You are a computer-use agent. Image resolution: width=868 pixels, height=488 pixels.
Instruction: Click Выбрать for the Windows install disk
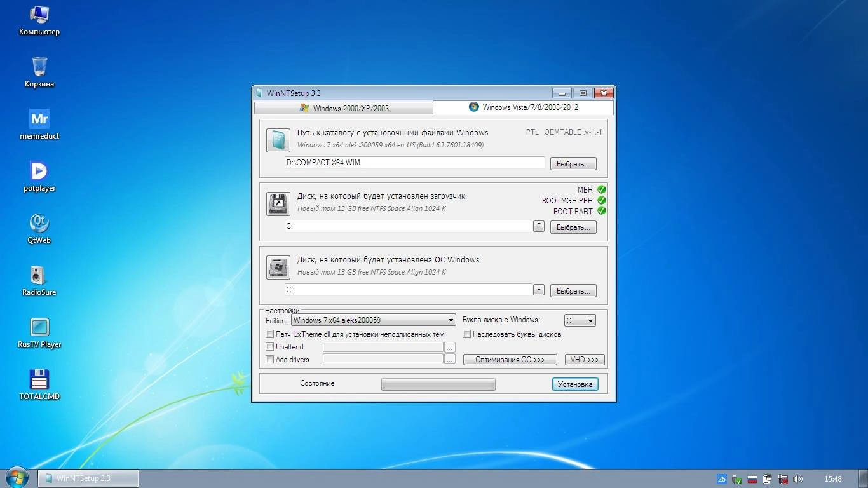coord(573,291)
